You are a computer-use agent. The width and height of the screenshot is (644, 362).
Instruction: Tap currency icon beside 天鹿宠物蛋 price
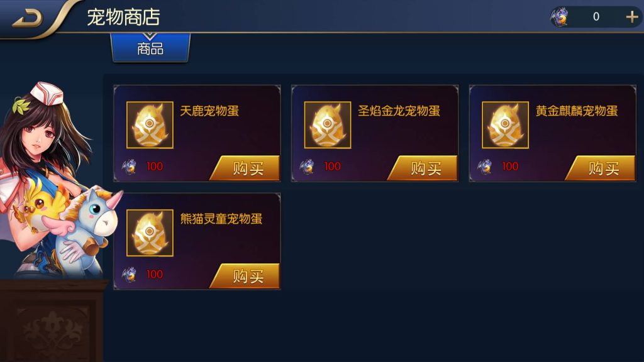click(130, 166)
